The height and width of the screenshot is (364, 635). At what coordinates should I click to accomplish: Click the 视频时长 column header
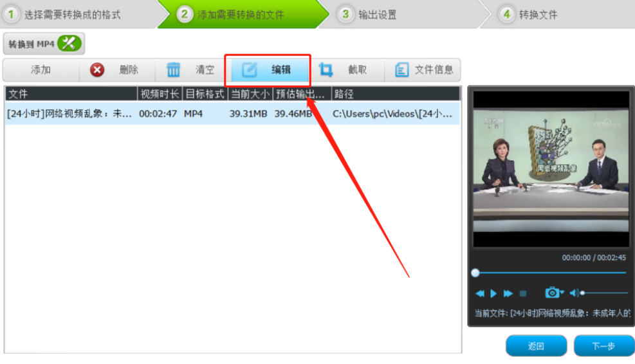coord(160,94)
